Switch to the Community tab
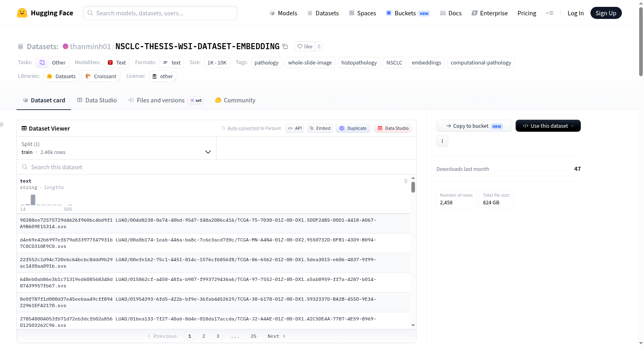This screenshot has height=347, width=644. point(235,100)
